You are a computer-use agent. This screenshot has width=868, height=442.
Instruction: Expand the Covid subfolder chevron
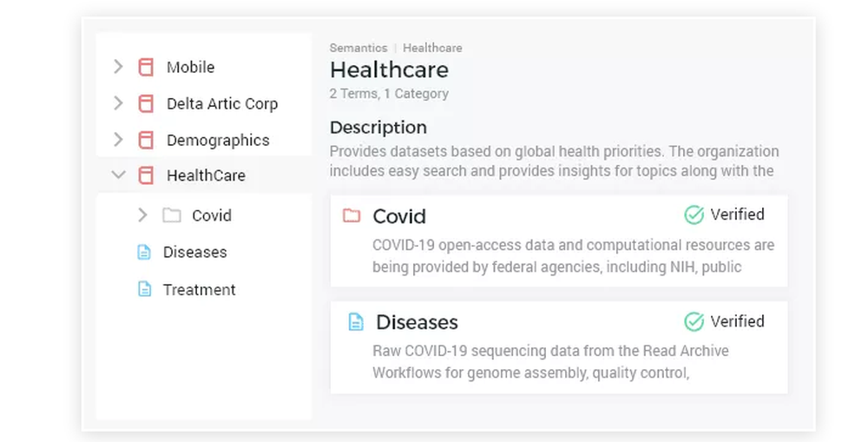pyautogui.click(x=142, y=214)
